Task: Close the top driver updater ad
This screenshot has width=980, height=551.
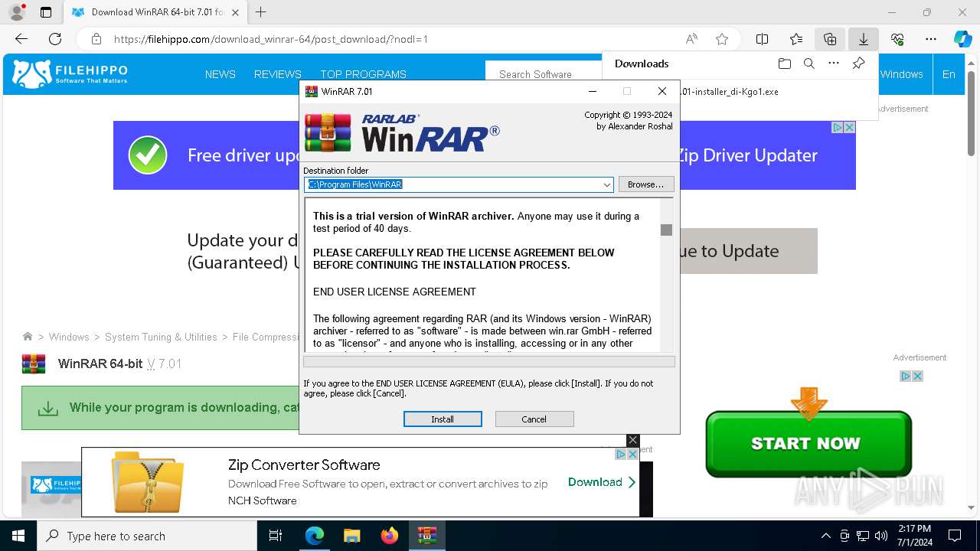Action: pyautogui.click(x=849, y=128)
